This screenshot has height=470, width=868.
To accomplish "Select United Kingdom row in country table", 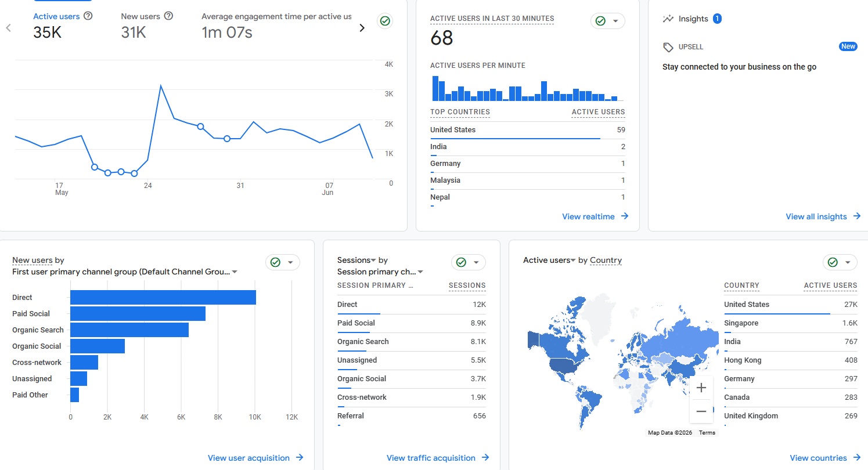I will pos(791,416).
